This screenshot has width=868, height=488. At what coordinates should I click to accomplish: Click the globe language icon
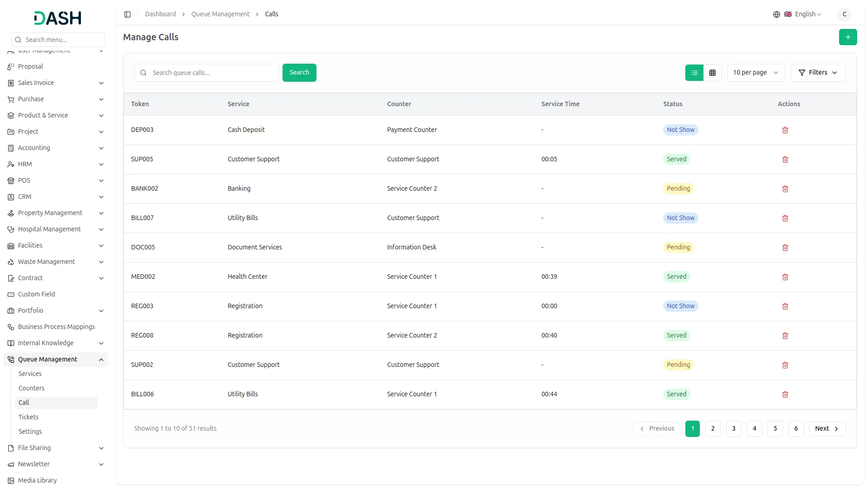click(776, 14)
